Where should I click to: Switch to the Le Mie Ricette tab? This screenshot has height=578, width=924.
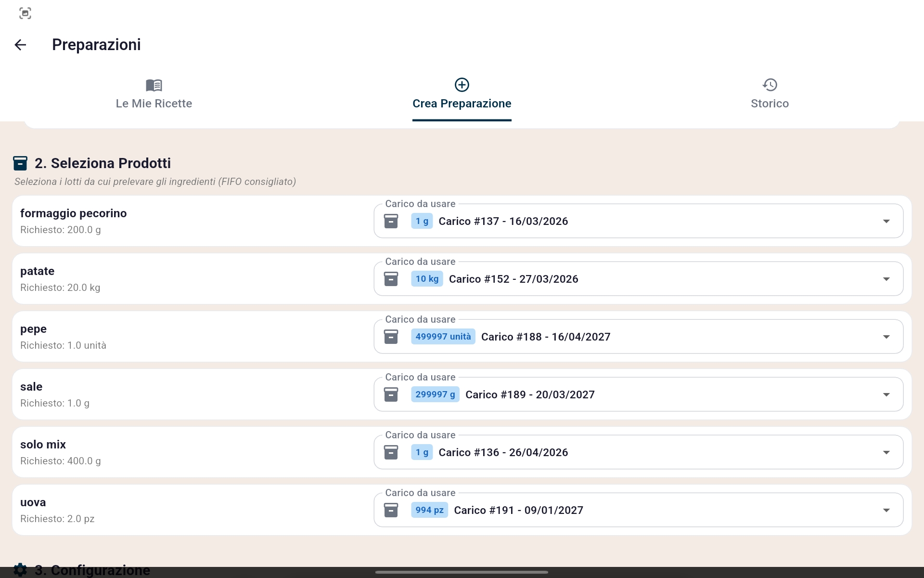(x=154, y=104)
